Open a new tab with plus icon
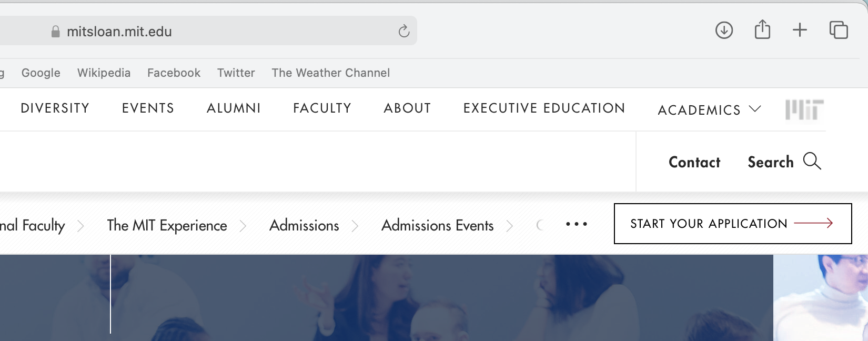 (800, 30)
